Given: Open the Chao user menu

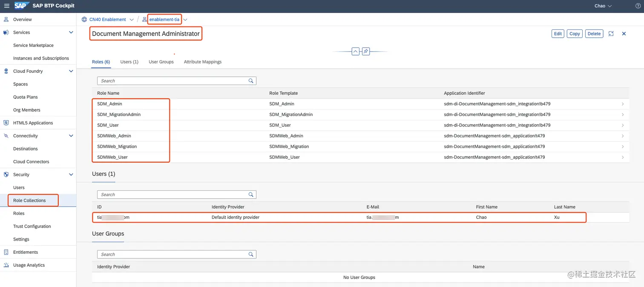Looking at the screenshot, I should click(603, 6).
